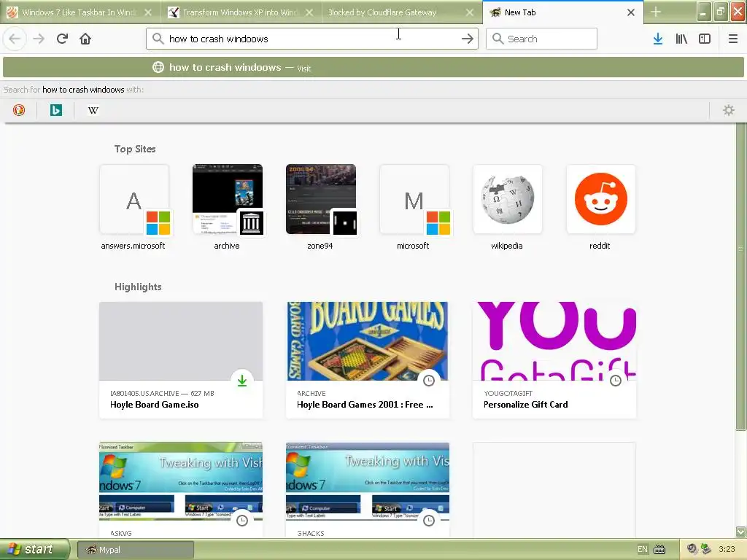Image resolution: width=747 pixels, height=560 pixels.
Task: Click the forward navigation arrow
Action: (39, 39)
